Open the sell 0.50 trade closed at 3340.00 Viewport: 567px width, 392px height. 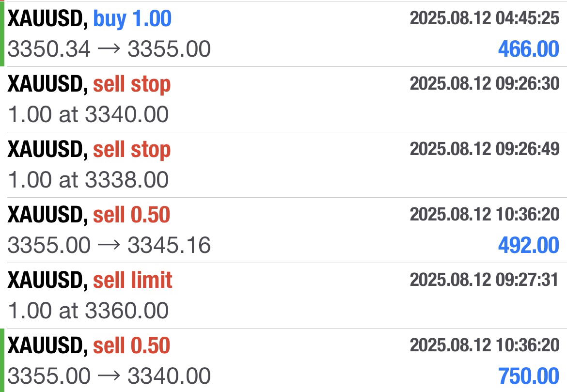(x=283, y=360)
